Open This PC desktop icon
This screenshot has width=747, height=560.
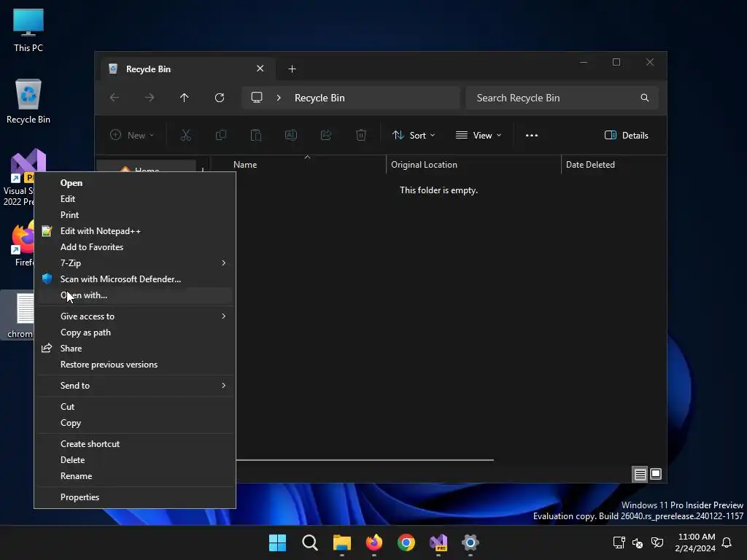[x=28, y=30]
